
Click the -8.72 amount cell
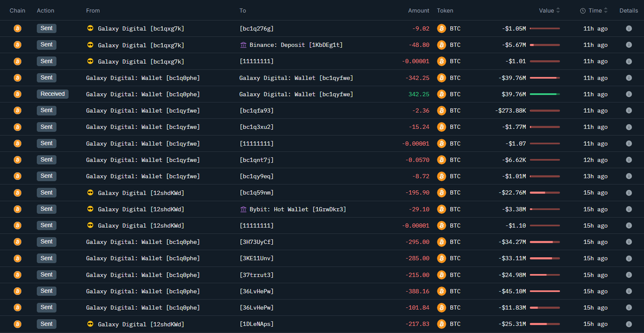point(421,176)
